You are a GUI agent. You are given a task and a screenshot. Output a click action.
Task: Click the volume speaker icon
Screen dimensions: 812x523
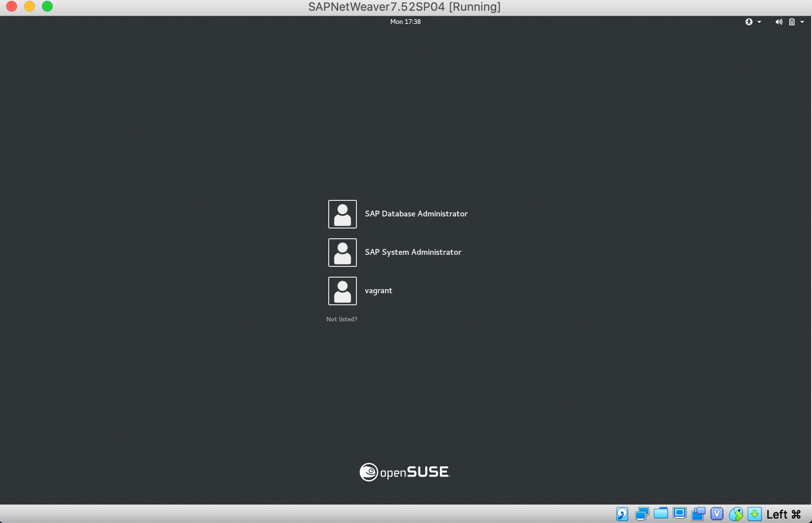tap(779, 22)
